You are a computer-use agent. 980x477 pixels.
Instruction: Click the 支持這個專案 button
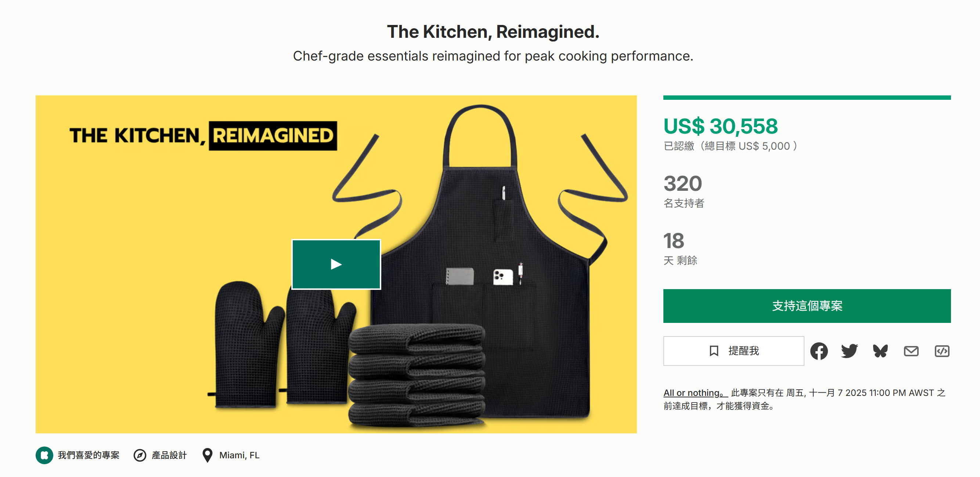point(807,306)
